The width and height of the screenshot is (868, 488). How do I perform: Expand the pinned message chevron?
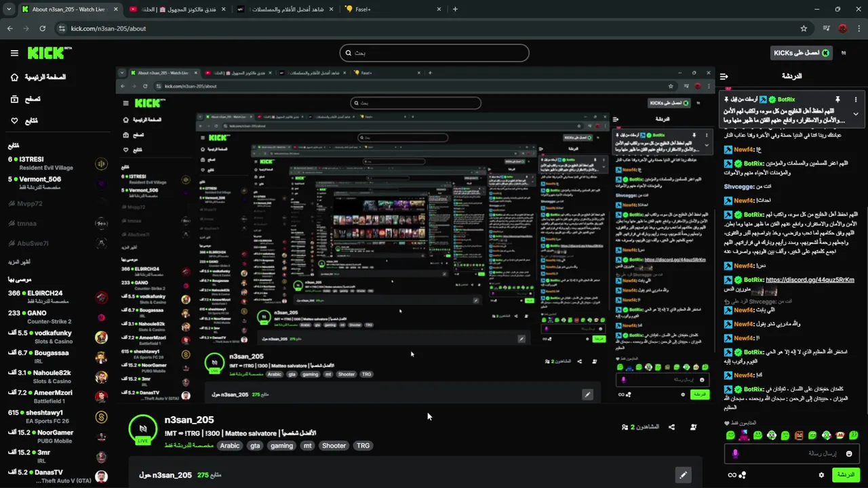coord(856,115)
